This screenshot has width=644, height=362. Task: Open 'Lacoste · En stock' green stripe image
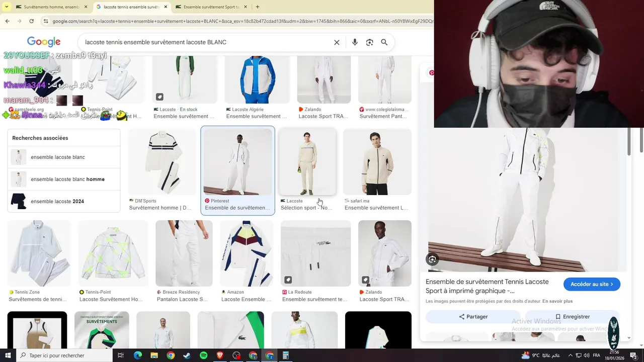coord(185,79)
